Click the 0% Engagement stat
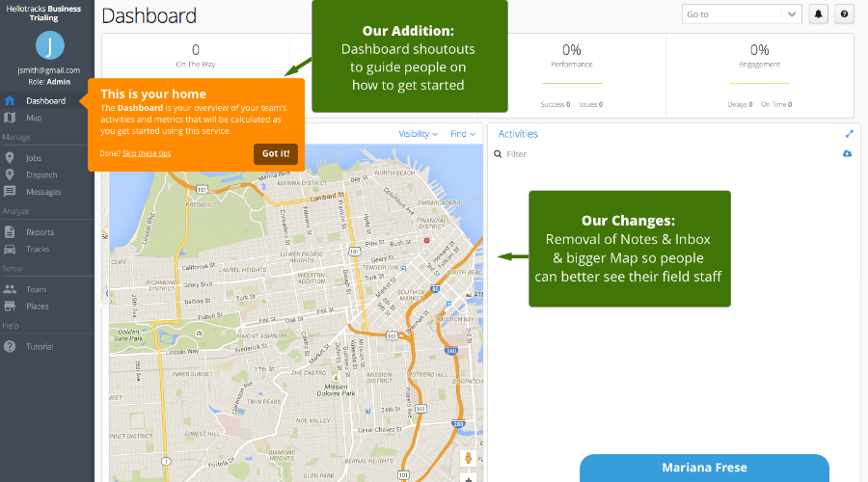 pyautogui.click(x=760, y=55)
